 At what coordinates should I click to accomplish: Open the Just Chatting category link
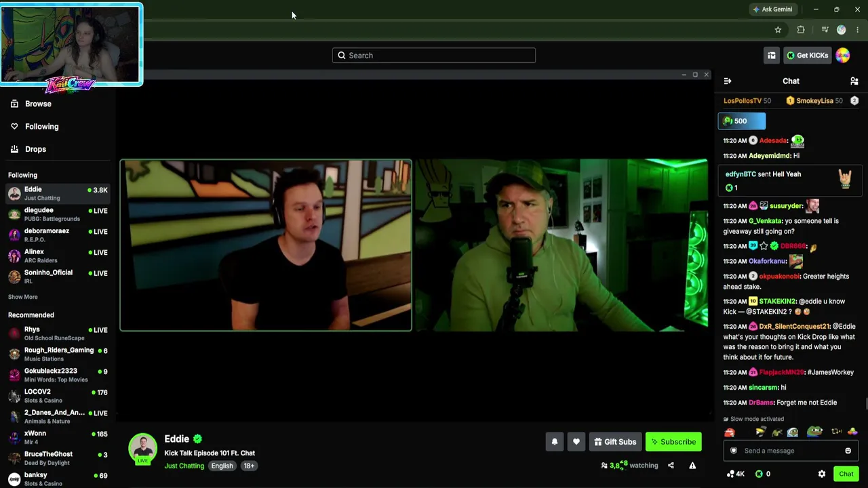184,466
